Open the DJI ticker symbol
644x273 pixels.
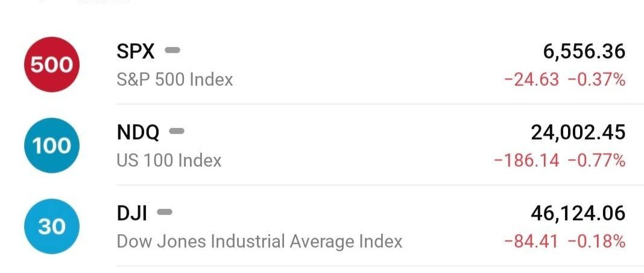pos(132,213)
